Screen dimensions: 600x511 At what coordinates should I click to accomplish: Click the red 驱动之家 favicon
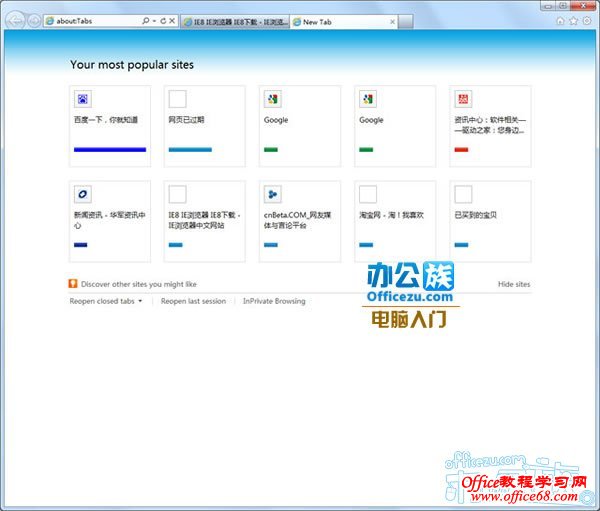tap(463, 99)
